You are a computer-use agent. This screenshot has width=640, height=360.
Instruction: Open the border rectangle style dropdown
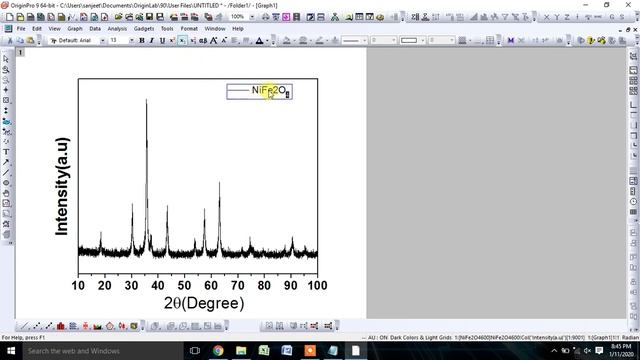click(422, 40)
